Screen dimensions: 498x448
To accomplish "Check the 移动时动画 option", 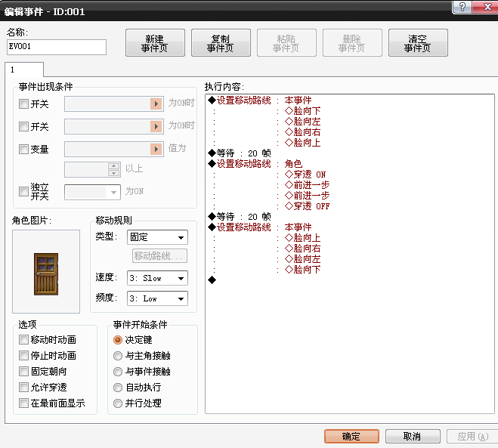I will 23,340.
